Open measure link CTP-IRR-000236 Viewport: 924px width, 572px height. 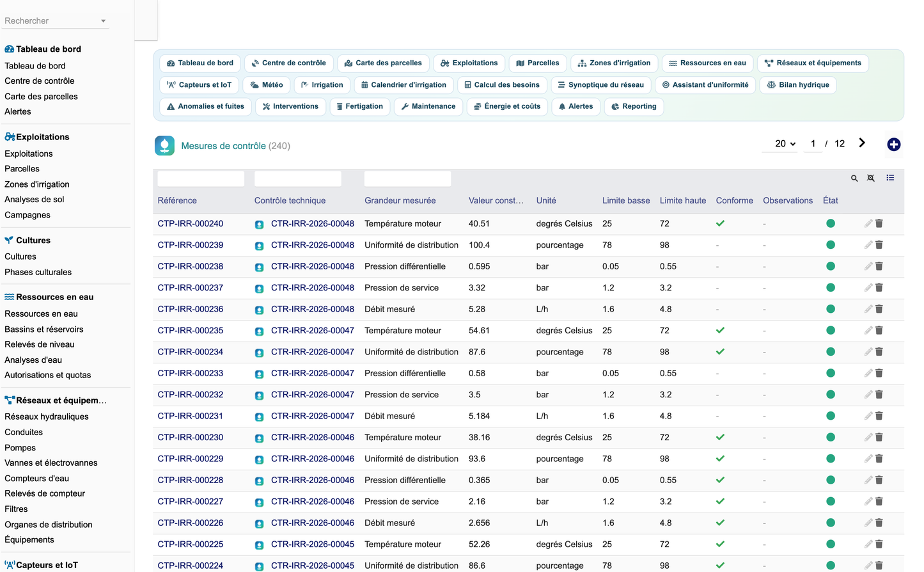[191, 309]
